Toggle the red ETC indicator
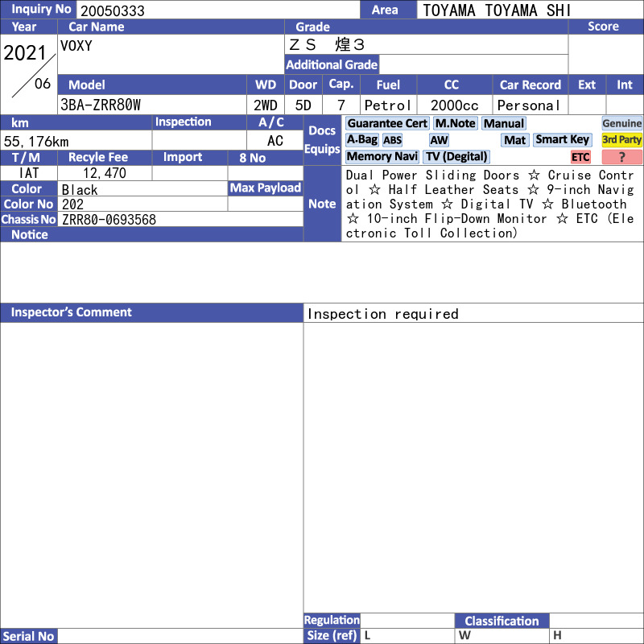Image resolution: width=644 pixels, height=644 pixels. click(580, 157)
